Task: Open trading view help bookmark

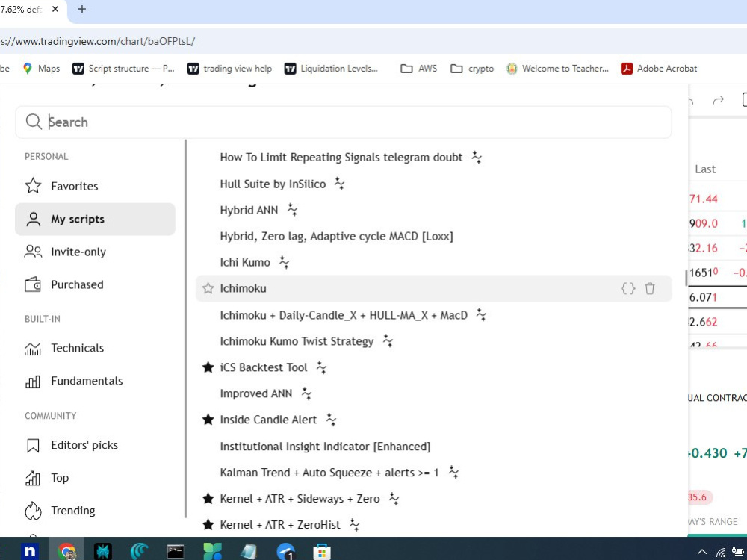Action: point(229,69)
